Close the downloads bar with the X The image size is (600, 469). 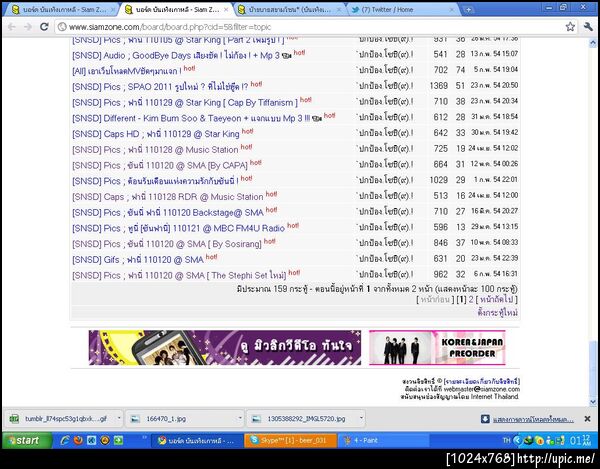pos(587,419)
